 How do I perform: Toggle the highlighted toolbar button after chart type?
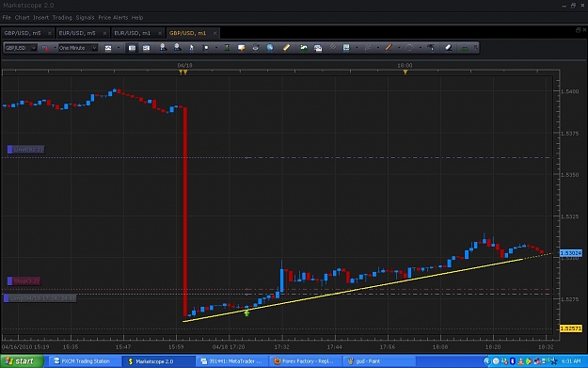(132, 48)
